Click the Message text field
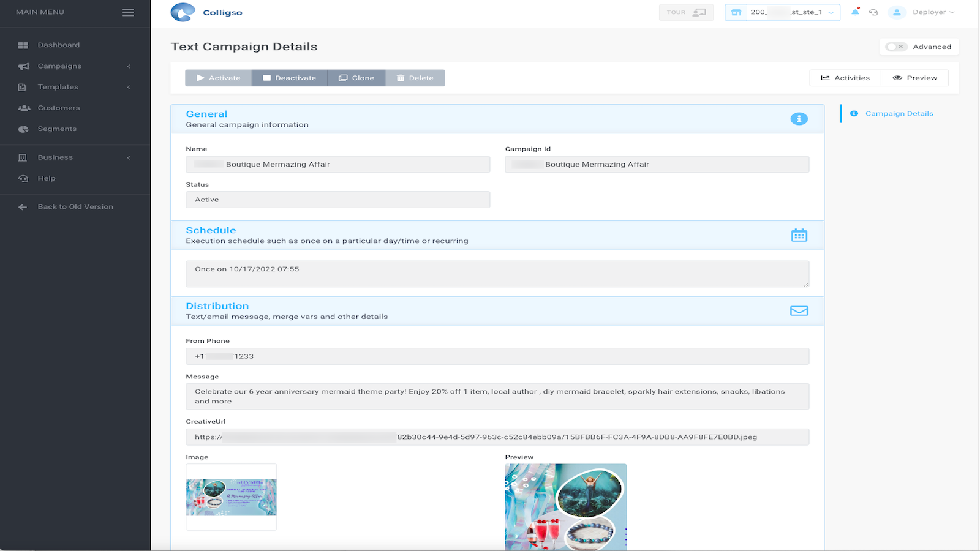This screenshot has height=551, width=980. 497,396
